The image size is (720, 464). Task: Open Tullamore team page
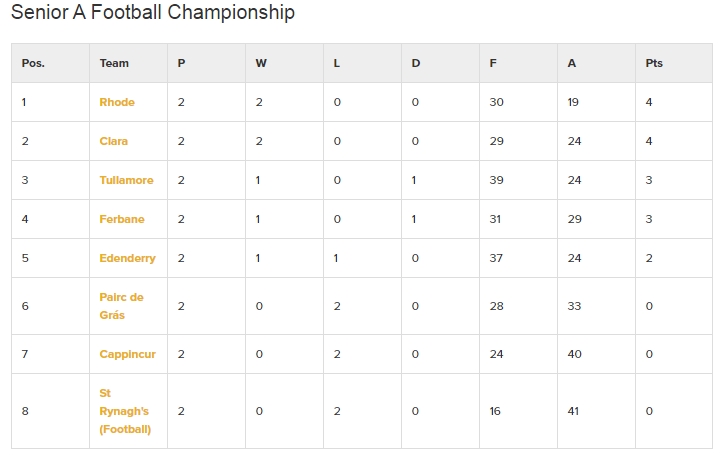click(126, 180)
